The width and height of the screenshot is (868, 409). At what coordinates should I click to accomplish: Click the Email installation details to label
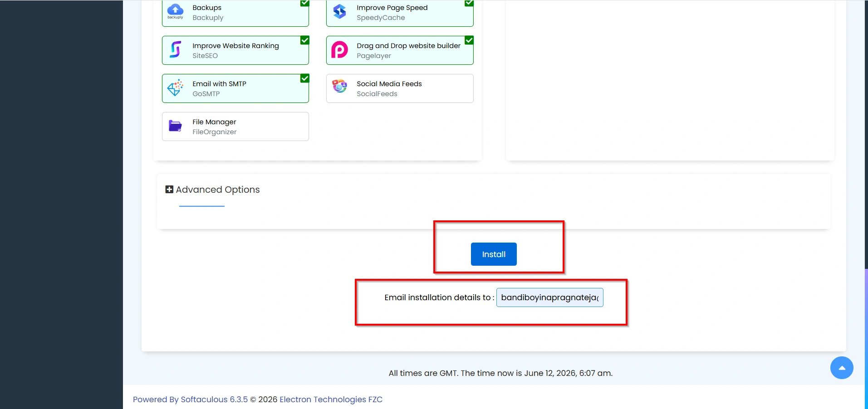pos(439,297)
